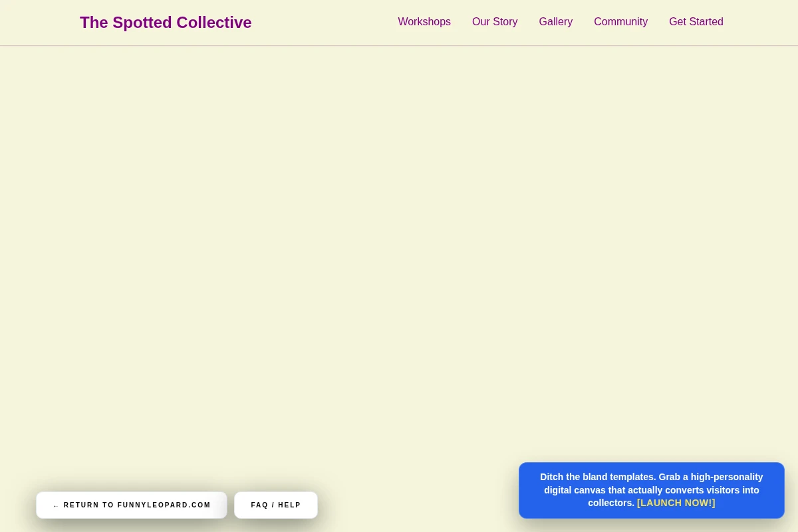This screenshot has width=798, height=532.
Task: Open The Spotted Collective home logo
Action: pyautogui.click(x=166, y=23)
